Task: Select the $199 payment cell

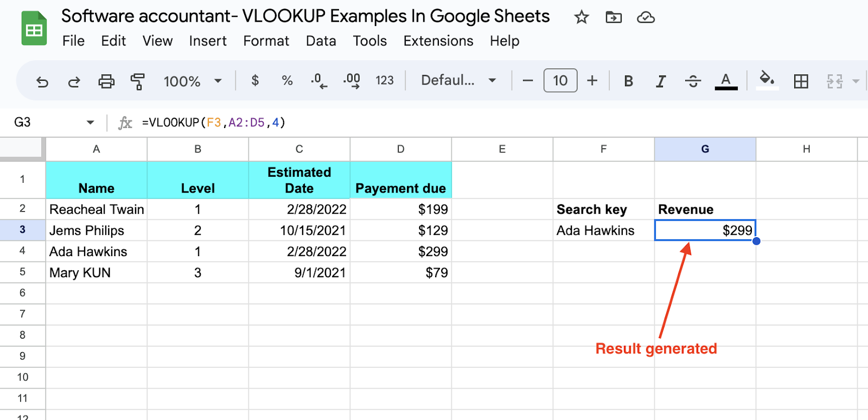Action: 400,209
